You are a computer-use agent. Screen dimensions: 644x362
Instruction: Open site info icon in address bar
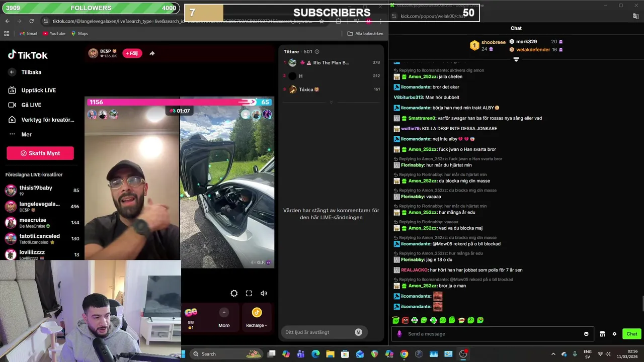(x=46, y=21)
